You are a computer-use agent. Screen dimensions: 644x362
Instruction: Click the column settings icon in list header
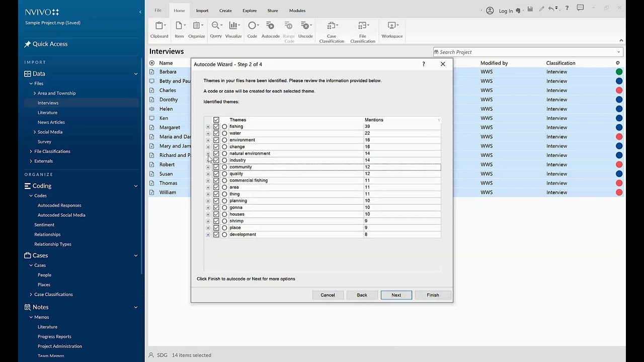tap(618, 63)
